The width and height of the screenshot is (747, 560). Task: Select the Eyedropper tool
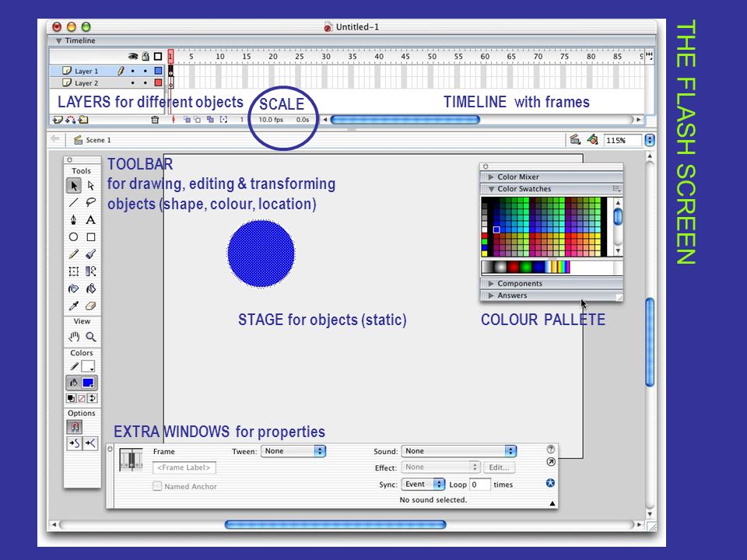click(x=73, y=306)
